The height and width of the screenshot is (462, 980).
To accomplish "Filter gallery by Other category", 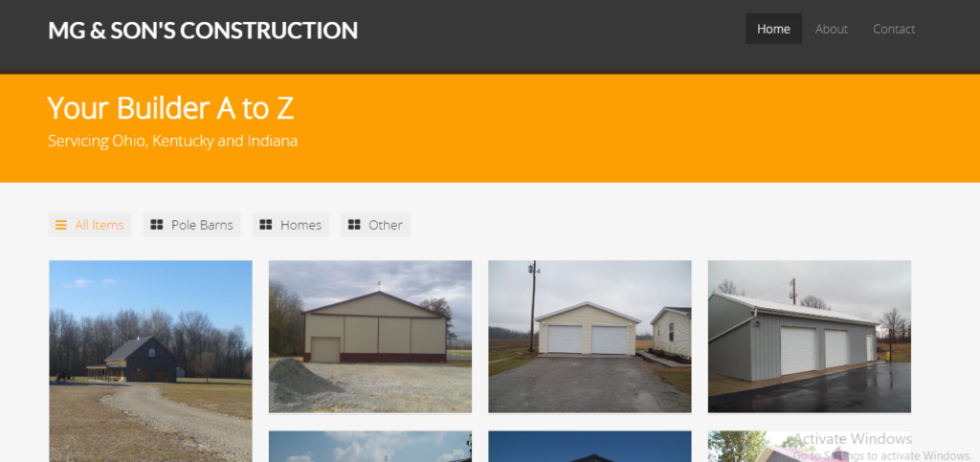I will [x=375, y=225].
